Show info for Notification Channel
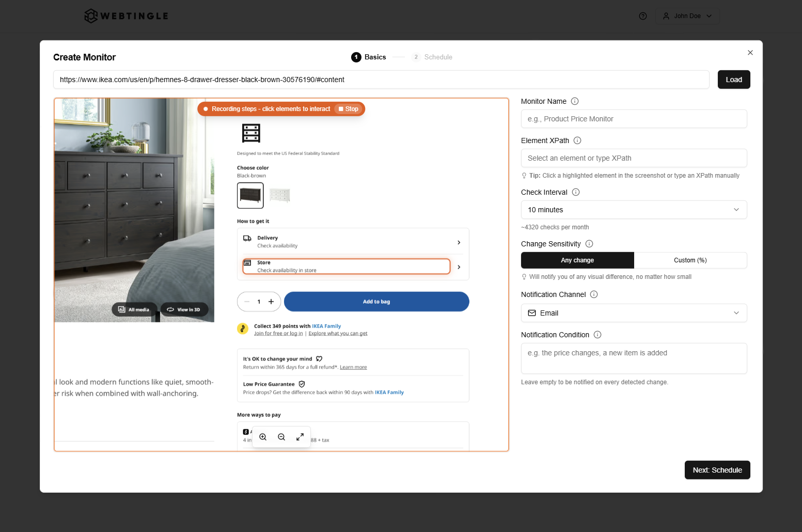Viewport: 802px width, 532px height. point(594,294)
